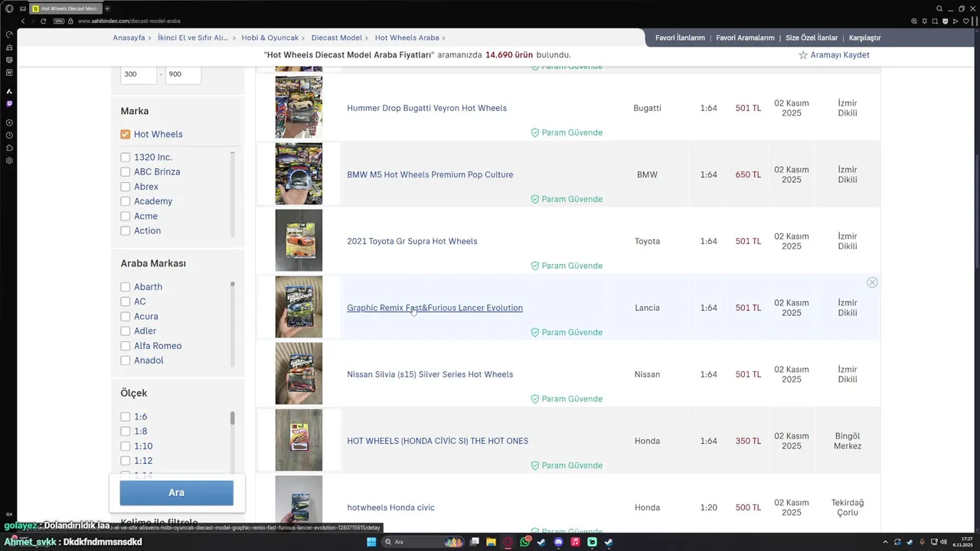Open the Bugatti Veyron listing thumbnail
Viewport: 980px width, 551px height.
299,107
